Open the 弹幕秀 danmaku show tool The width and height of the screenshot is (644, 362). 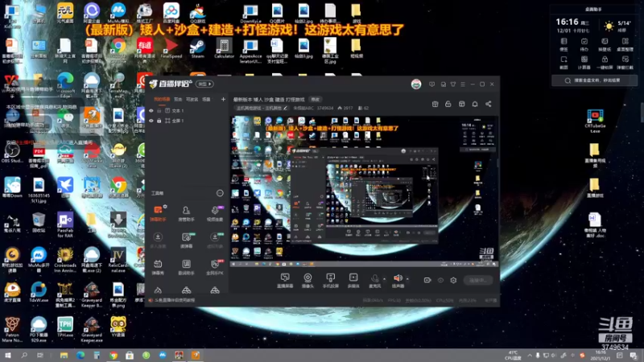click(158, 267)
